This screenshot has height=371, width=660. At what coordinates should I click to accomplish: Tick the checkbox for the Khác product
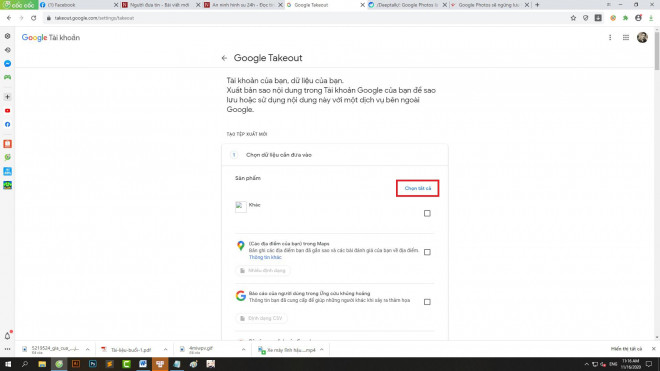point(427,214)
